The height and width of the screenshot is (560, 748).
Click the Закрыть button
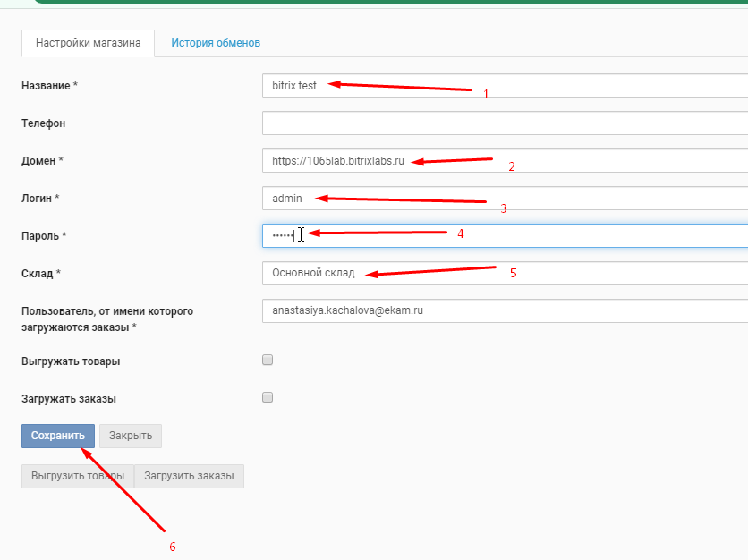pyautogui.click(x=131, y=436)
